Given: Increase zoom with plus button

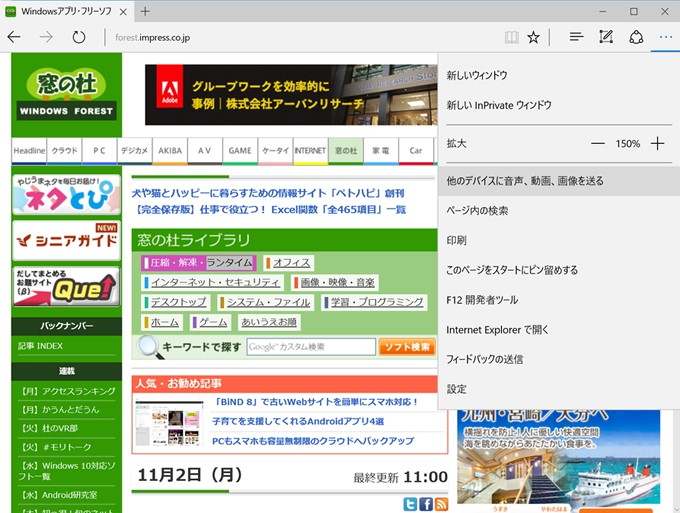Looking at the screenshot, I should [657, 144].
